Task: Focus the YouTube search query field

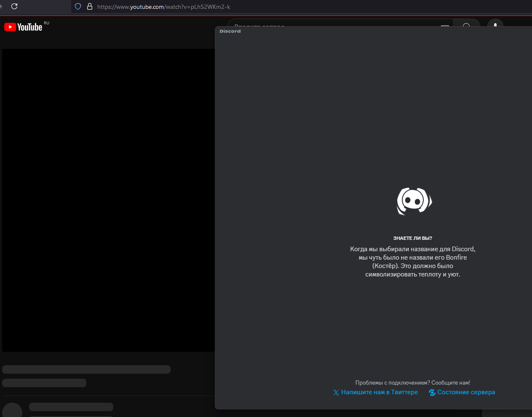Action: (x=340, y=23)
